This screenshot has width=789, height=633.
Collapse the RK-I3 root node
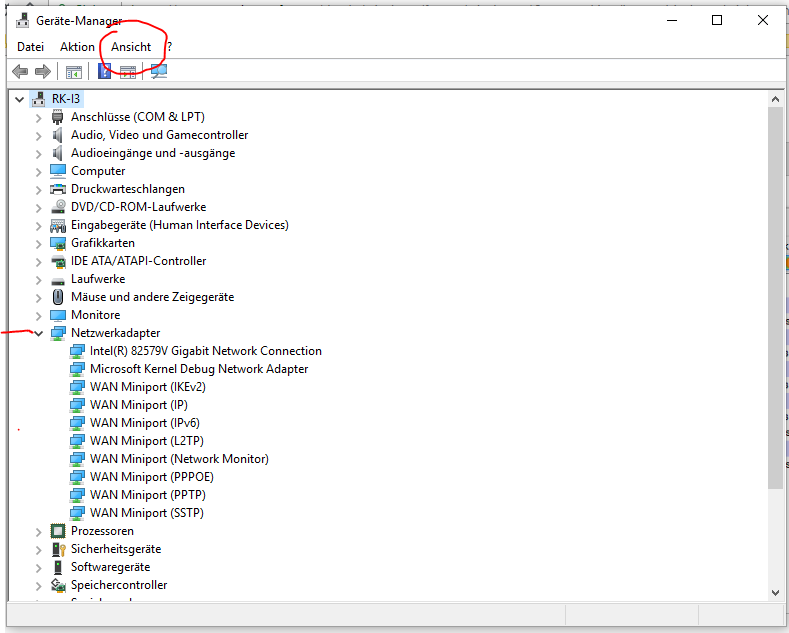(20, 99)
